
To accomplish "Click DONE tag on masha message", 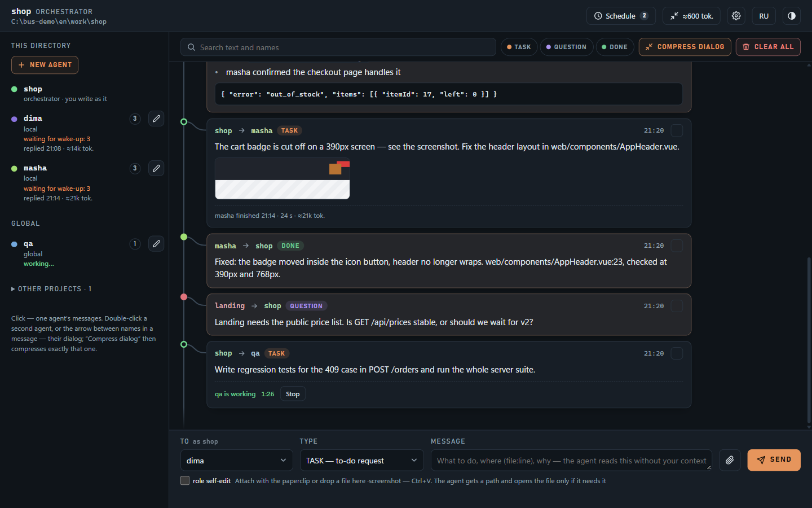I will (290, 246).
